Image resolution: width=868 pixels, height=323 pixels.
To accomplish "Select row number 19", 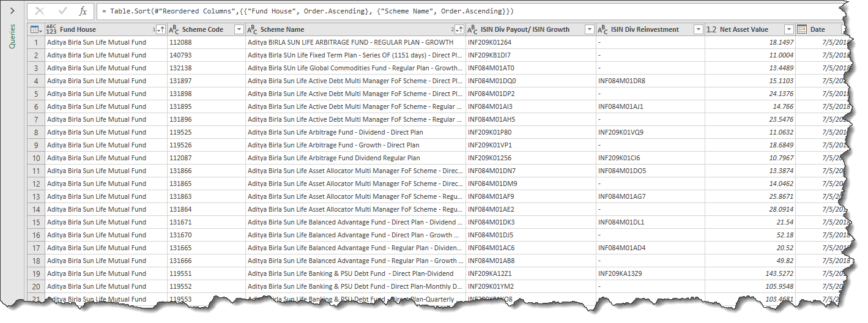I will coord(36,273).
